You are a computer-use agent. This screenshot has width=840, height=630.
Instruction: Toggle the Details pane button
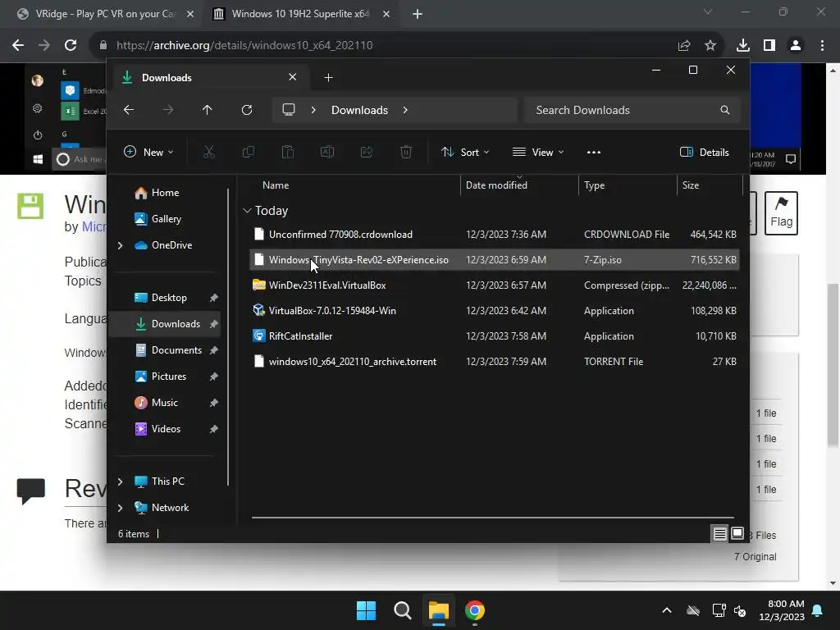point(705,152)
